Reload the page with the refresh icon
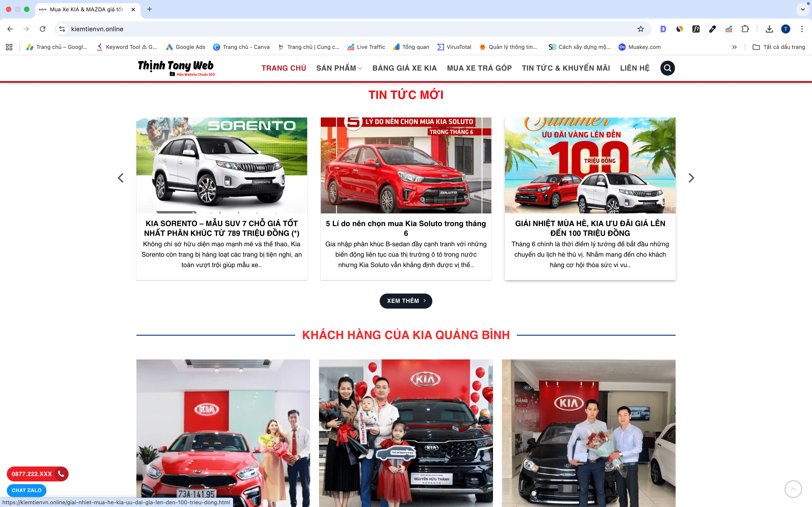Image resolution: width=812 pixels, height=507 pixels. click(43, 29)
